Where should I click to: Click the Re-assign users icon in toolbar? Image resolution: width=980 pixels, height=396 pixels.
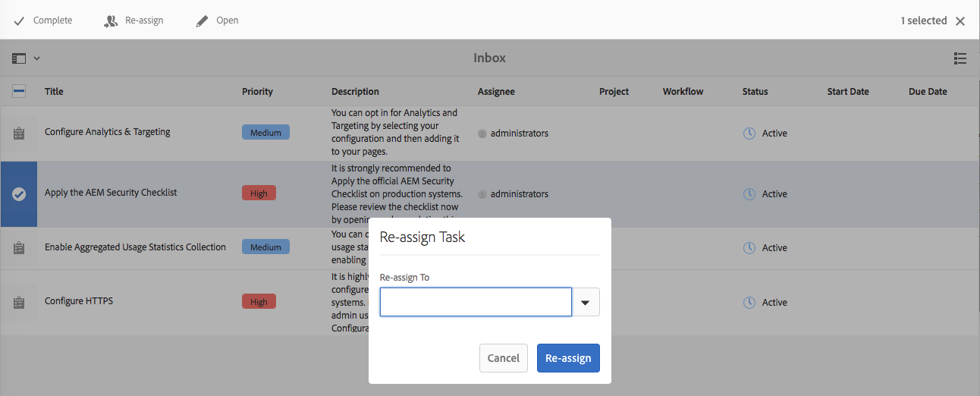(x=111, y=21)
